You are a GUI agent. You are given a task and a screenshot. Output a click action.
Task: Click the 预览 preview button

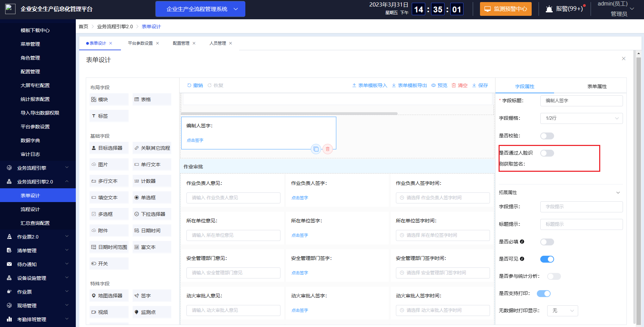pyautogui.click(x=439, y=85)
